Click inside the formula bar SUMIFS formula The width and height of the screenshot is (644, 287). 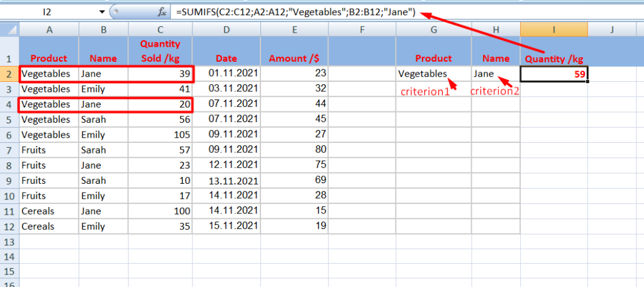click(x=296, y=13)
